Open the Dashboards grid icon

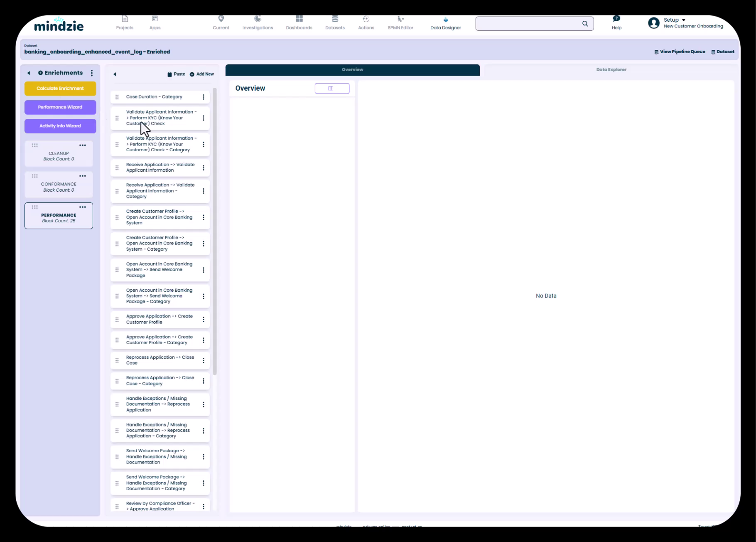[x=299, y=19]
